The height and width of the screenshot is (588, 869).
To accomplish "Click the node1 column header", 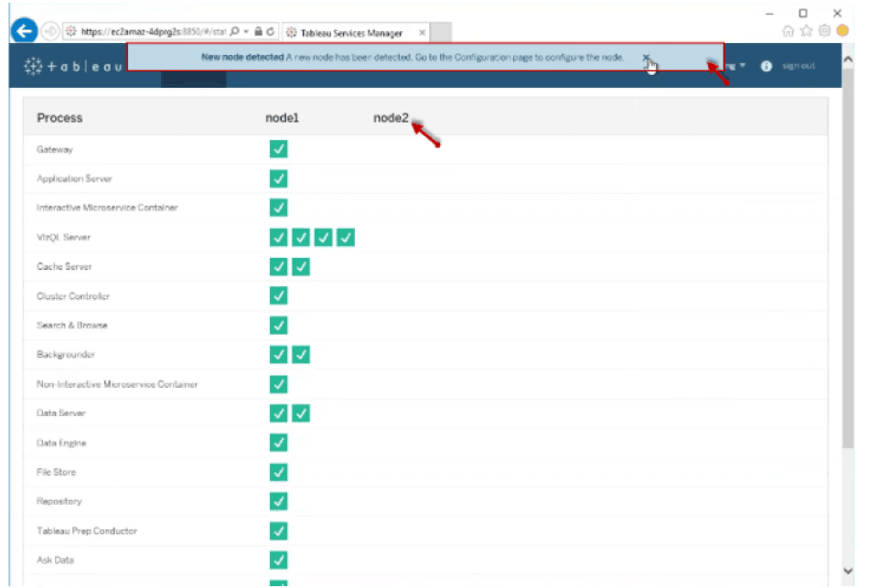I will (x=282, y=117).
